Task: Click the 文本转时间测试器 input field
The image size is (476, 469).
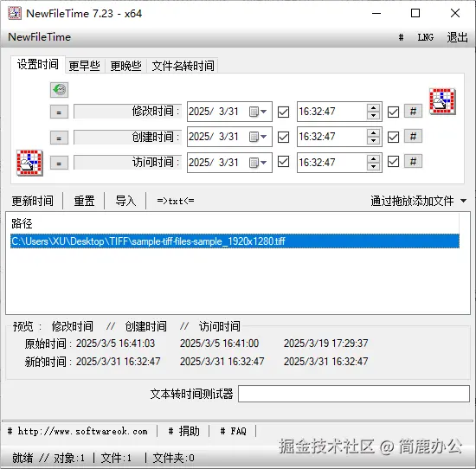Action: 354,394
